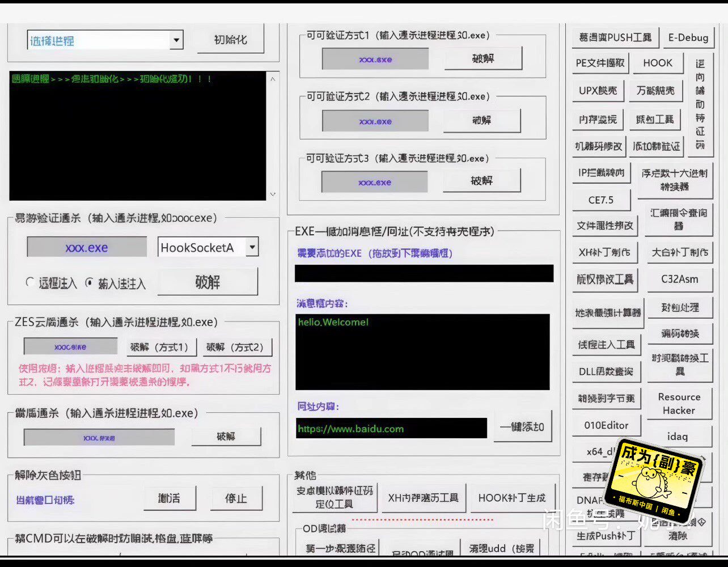Click the 激活 button
This screenshot has height=567, width=728.
click(x=170, y=498)
